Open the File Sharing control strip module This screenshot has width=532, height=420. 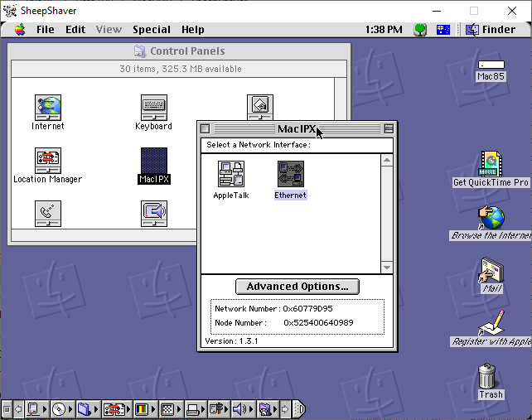88,409
